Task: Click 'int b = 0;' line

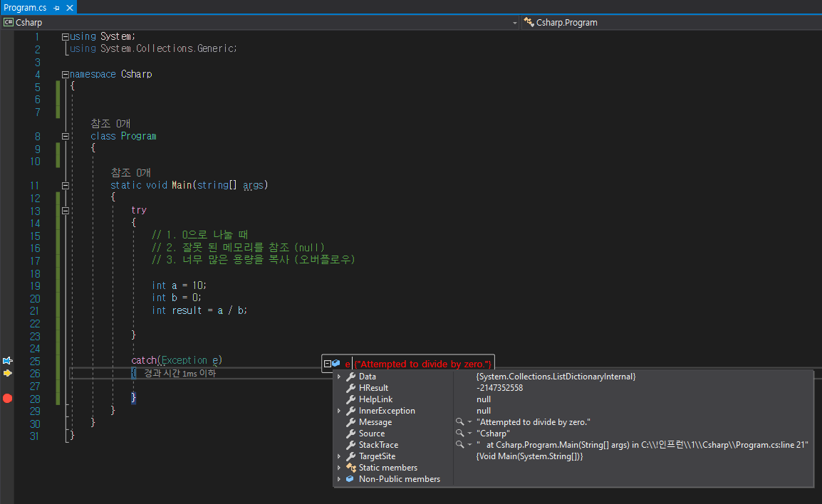Action: tap(176, 298)
